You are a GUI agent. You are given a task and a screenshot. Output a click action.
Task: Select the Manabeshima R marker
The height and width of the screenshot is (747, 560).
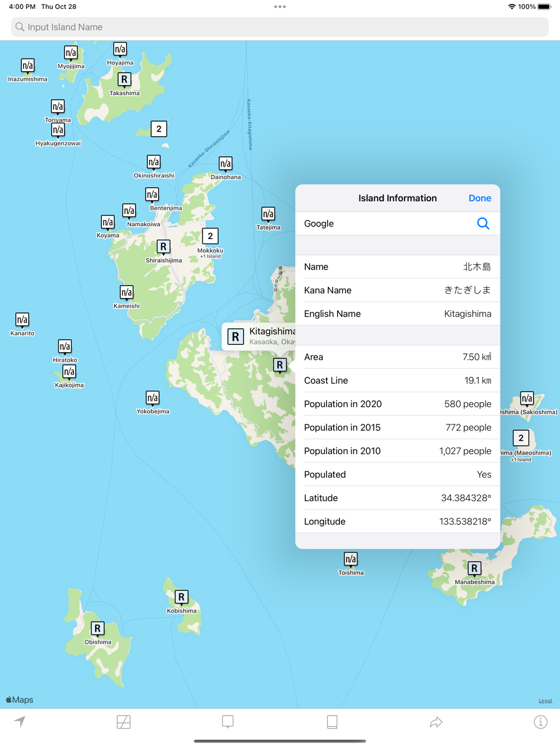pos(474,568)
